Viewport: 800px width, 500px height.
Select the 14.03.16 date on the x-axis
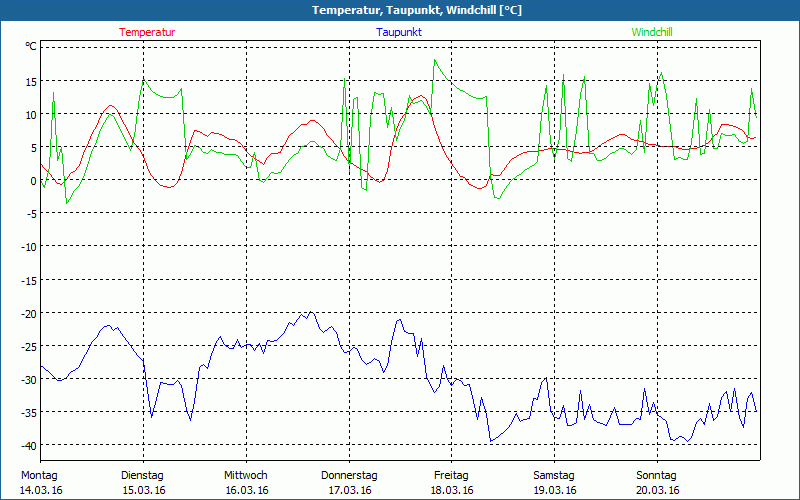tap(40, 490)
